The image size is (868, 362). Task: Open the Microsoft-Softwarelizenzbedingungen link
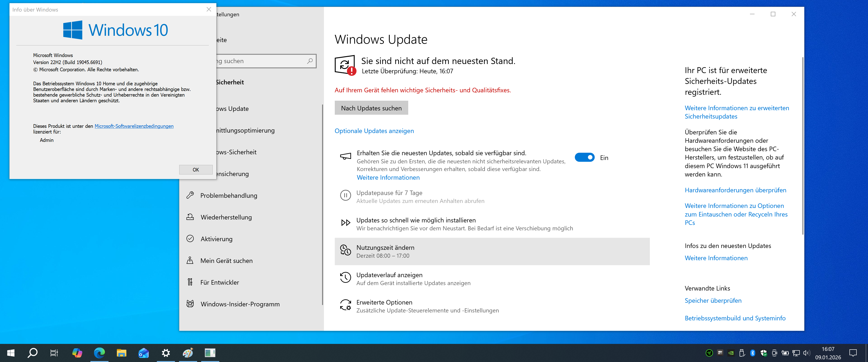pyautogui.click(x=134, y=126)
